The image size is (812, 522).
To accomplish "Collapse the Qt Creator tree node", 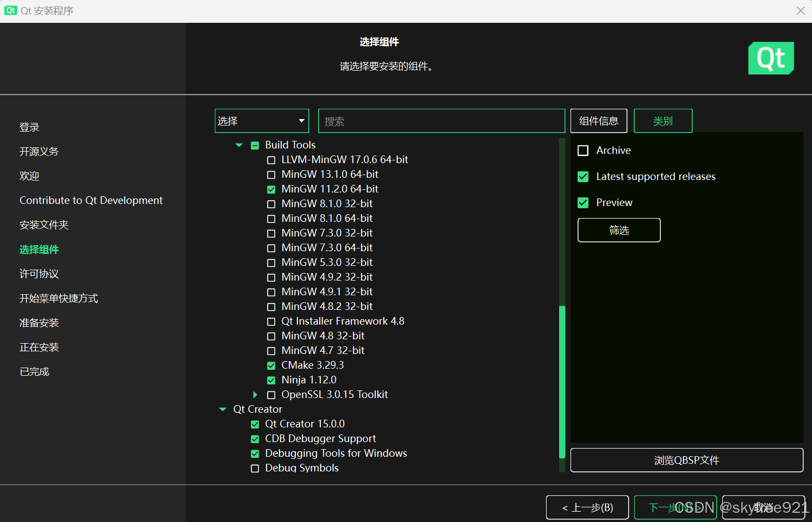I will [x=222, y=409].
